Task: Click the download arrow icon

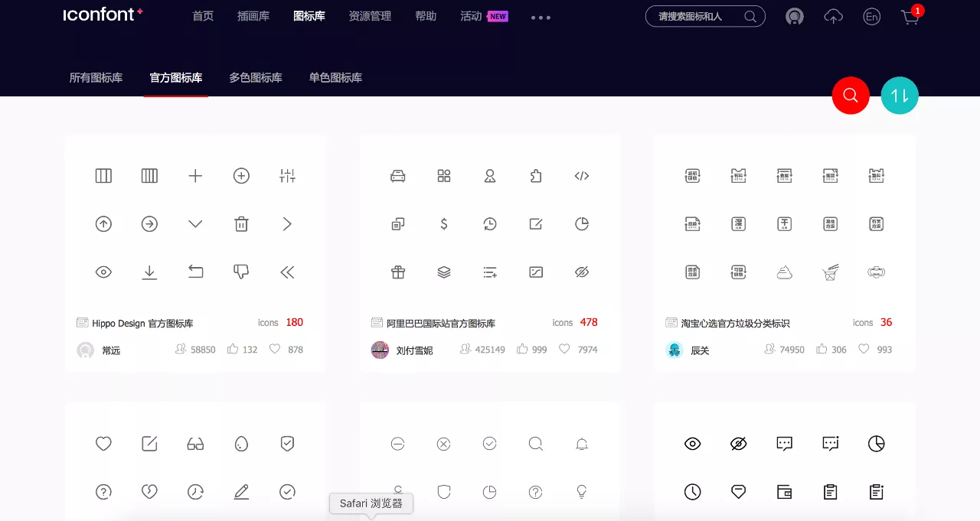Action: (x=149, y=272)
